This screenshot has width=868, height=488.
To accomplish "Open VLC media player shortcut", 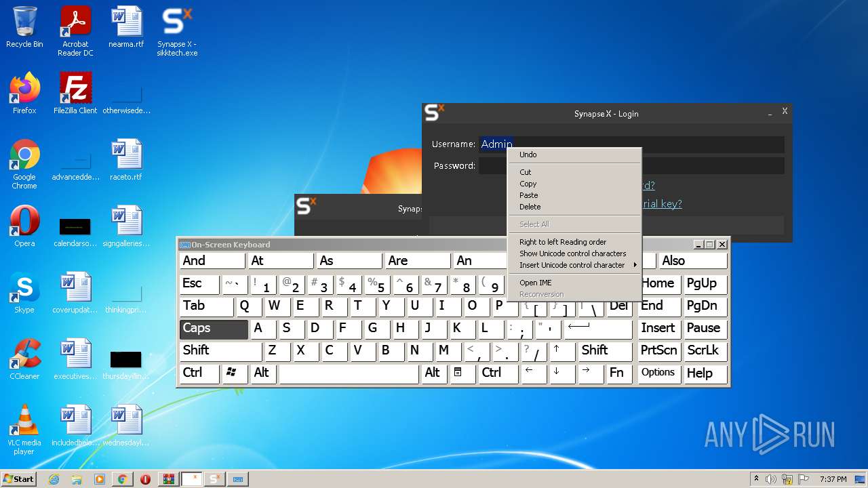I will click(x=24, y=430).
